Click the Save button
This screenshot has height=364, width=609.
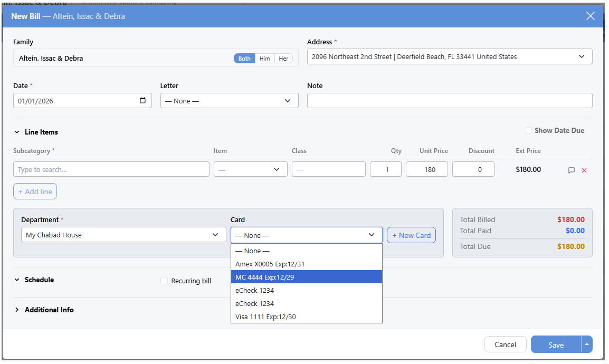click(556, 344)
